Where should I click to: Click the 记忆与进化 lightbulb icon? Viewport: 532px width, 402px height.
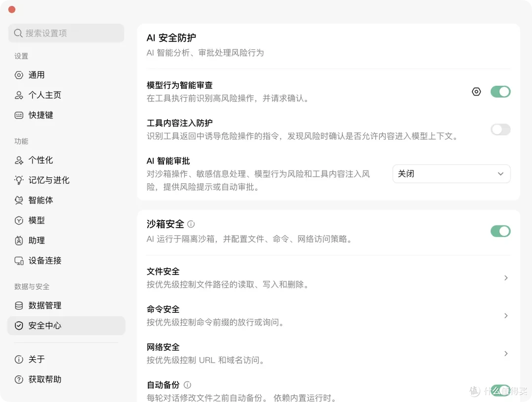tap(19, 180)
